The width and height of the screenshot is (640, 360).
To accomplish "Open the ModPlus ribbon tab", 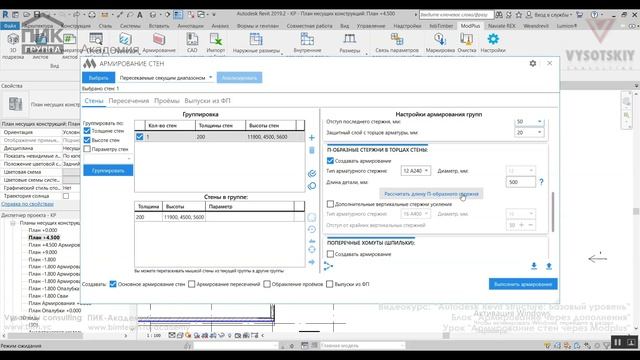I will 470,26.
